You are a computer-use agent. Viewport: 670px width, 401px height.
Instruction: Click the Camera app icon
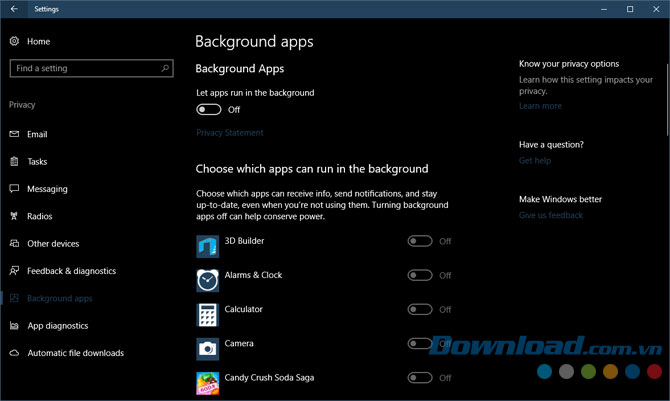[x=208, y=349]
